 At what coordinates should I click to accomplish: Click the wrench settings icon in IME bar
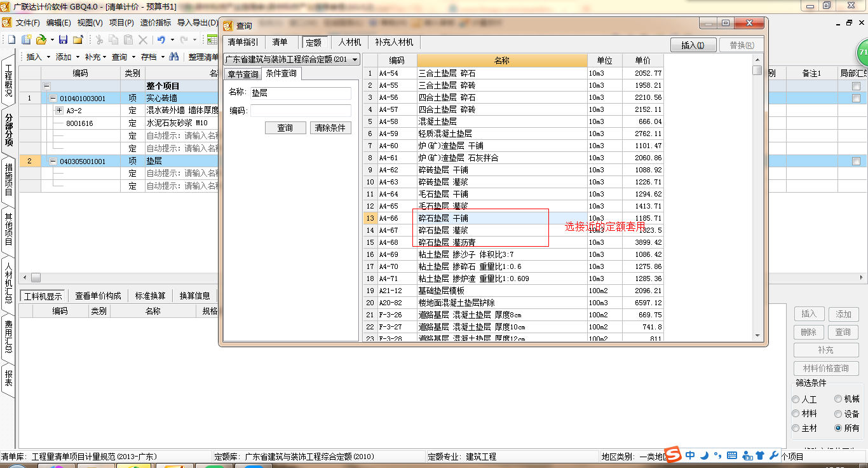point(773,455)
